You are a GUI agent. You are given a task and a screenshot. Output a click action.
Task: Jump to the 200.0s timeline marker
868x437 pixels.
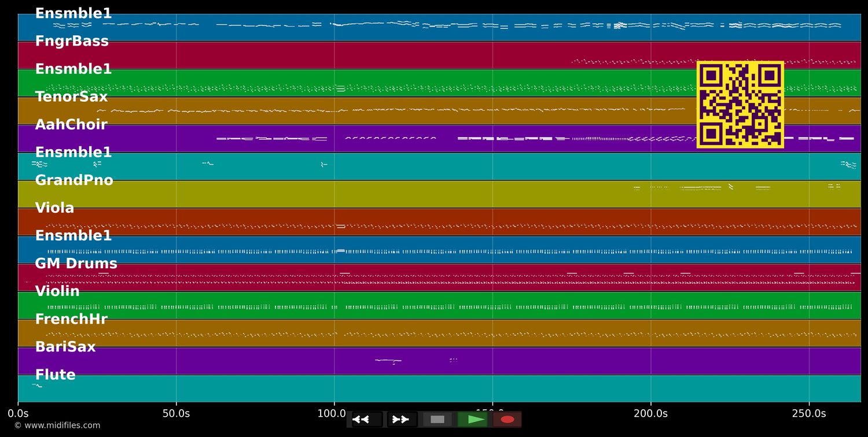tap(650, 413)
